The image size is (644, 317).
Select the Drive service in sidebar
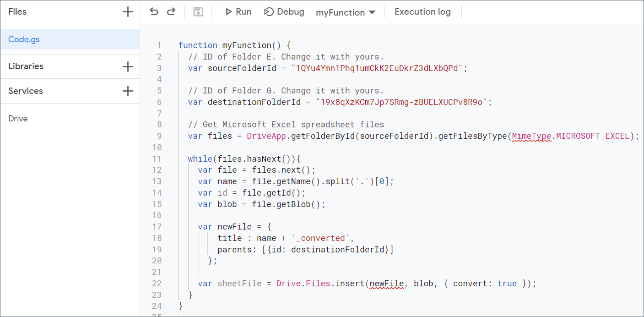click(17, 118)
